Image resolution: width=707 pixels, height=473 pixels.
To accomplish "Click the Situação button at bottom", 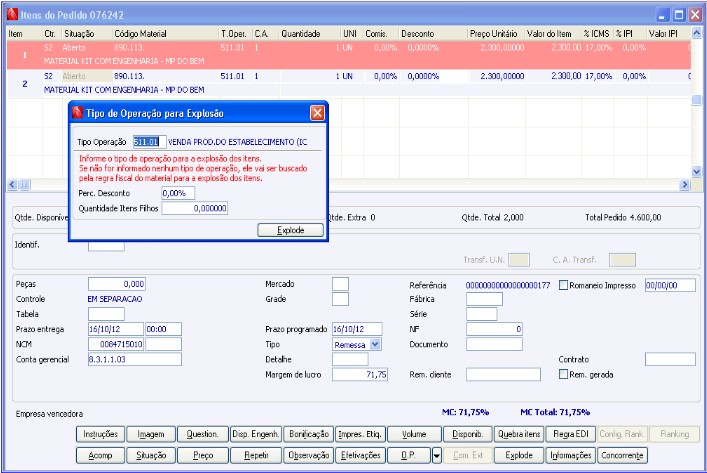I will [x=151, y=455].
